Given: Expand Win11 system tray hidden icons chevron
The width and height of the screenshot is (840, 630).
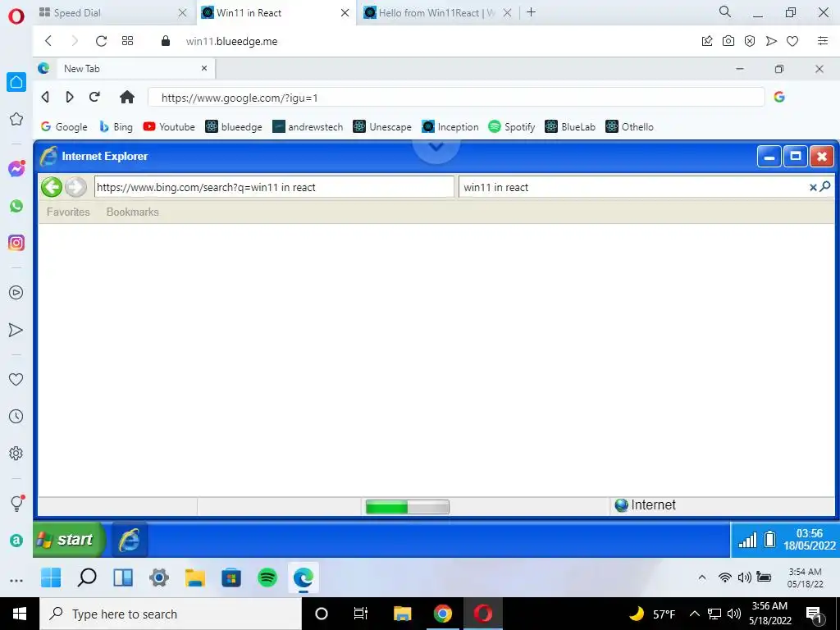Looking at the screenshot, I should coord(702,577).
